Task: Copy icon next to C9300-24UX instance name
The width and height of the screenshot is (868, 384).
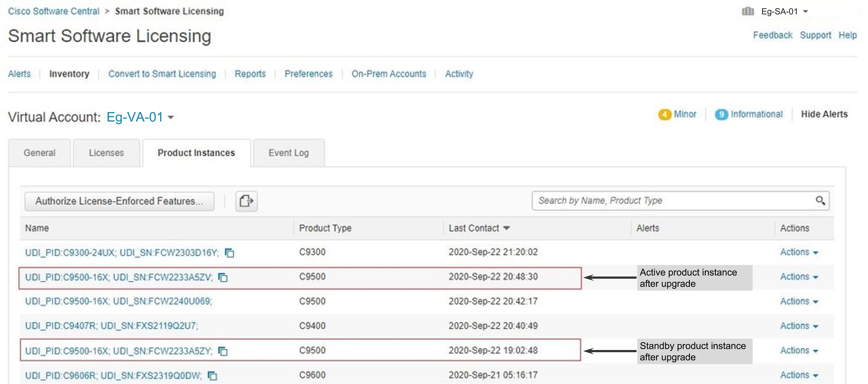Action: click(229, 253)
